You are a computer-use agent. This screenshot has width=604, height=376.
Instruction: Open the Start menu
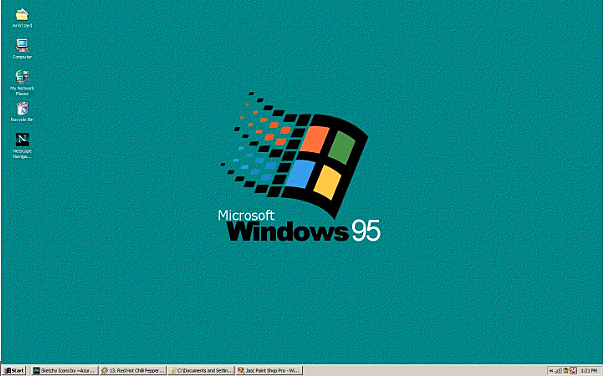[x=14, y=371]
